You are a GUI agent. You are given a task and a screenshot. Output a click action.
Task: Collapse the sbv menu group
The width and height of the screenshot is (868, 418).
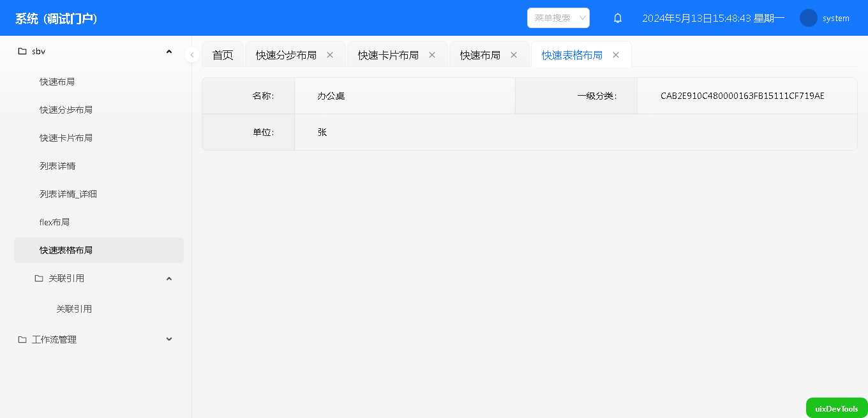169,52
